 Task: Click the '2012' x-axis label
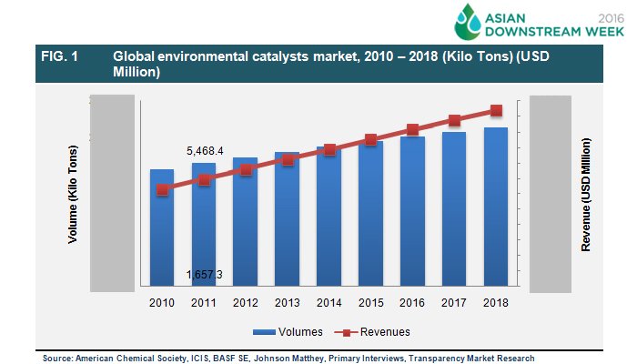[246, 303]
